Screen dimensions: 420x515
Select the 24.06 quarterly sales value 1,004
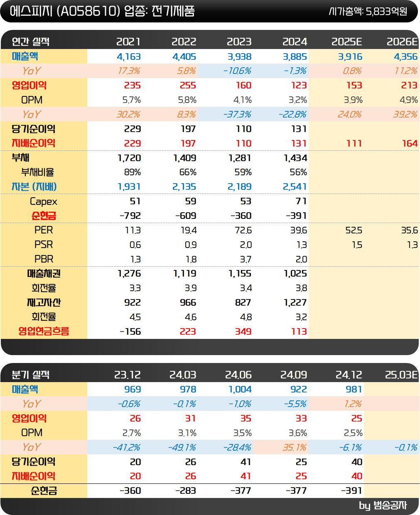click(240, 389)
